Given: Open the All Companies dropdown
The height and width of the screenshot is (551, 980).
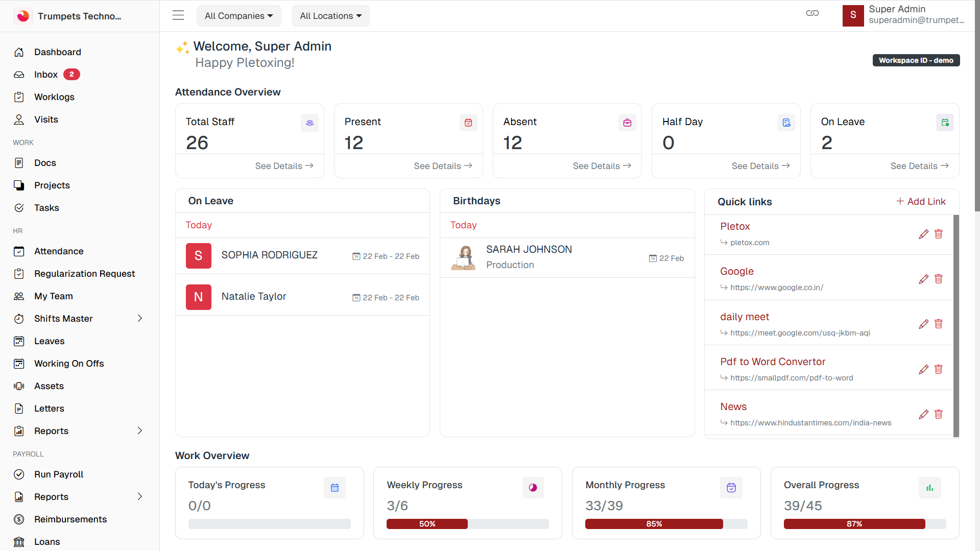Looking at the screenshot, I should click(x=238, y=16).
